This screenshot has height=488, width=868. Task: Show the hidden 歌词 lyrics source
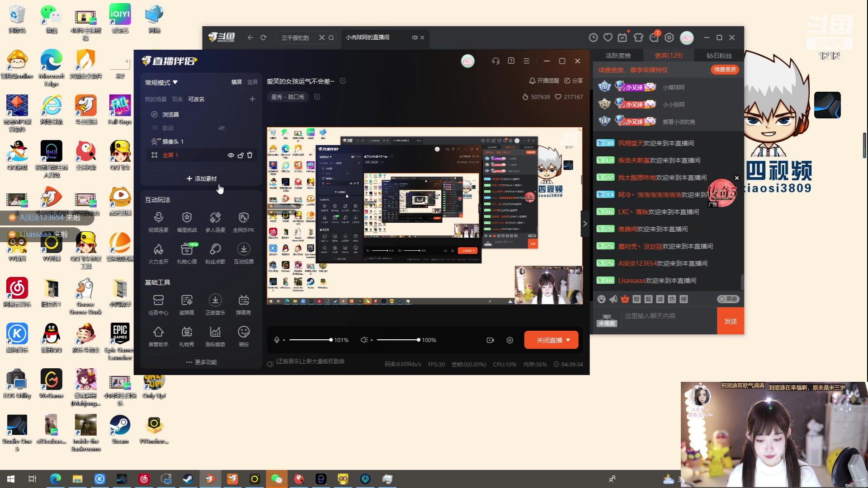tap(222, 128)
